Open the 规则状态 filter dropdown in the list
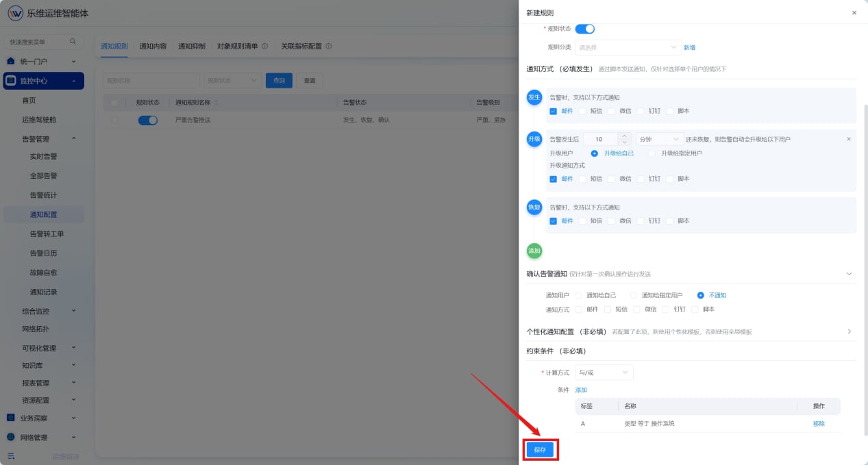This screenshot has width=868, height=465. click(232, 81)
